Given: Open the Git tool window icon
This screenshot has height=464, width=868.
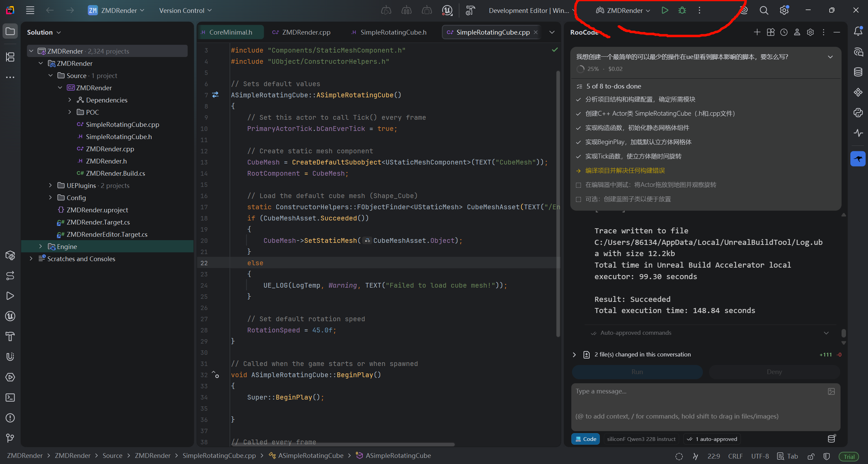Looking at the screenshot, I should point(10,438).
